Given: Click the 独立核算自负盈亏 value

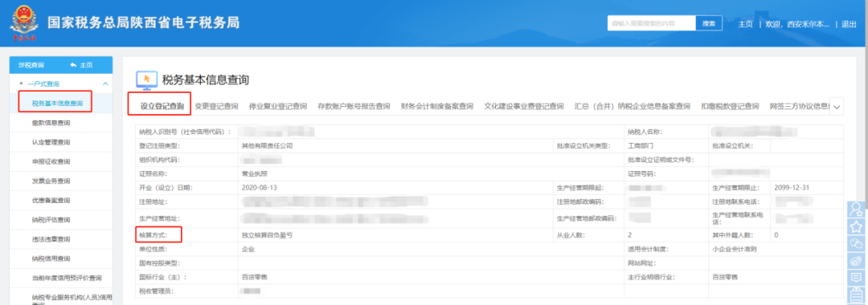Looking at the screenshot, I should 267,235.
